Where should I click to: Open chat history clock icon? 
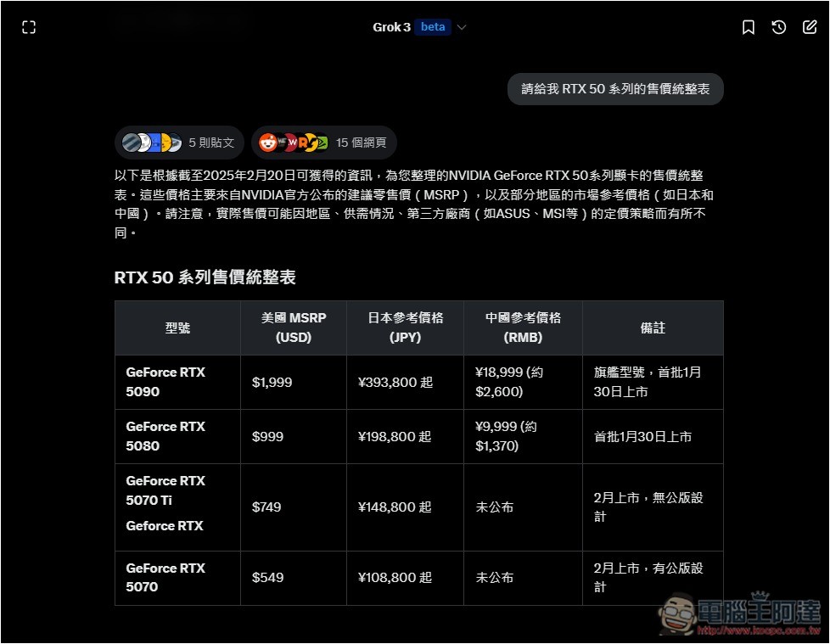point(778,27)
